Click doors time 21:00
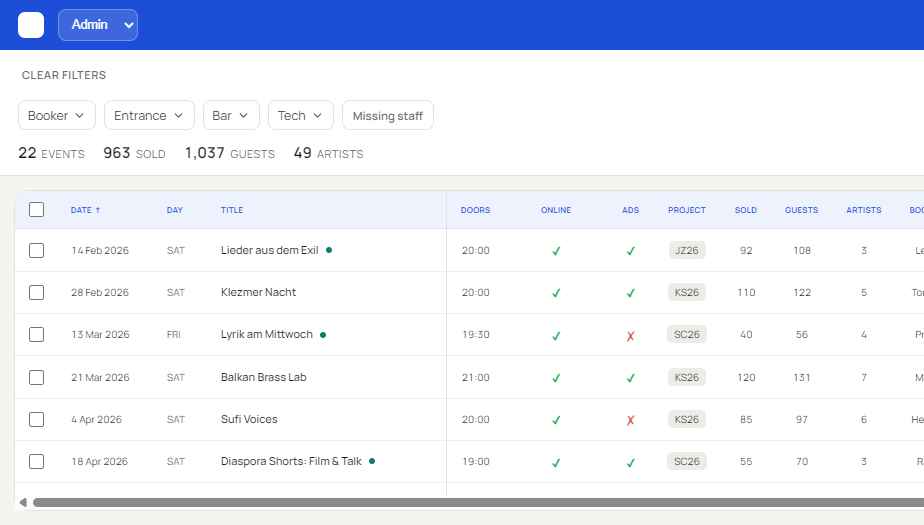Viewport: 924px width, 525px height. tap(476, 377)
